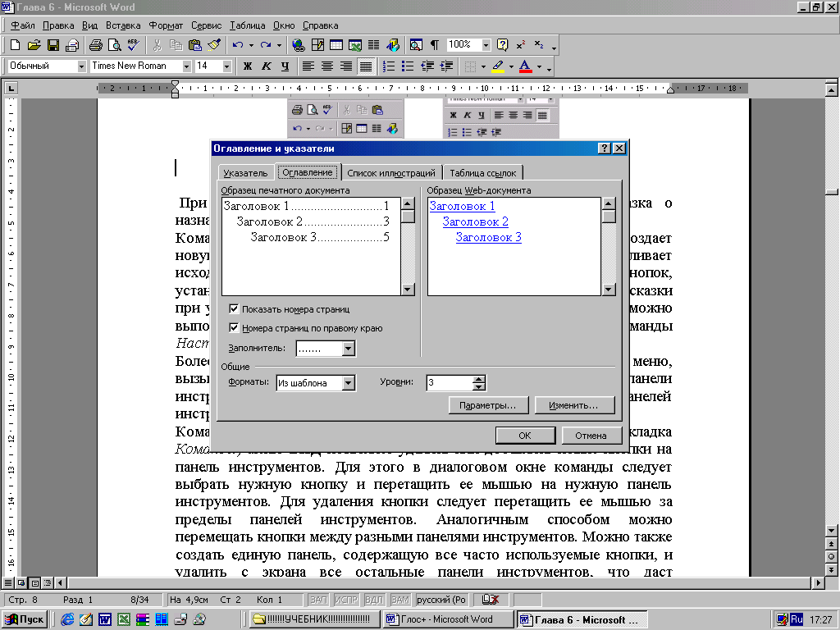
Task: Open the 'Форматы' Из шаблона dropdown
Action: (x=348, y=383)
